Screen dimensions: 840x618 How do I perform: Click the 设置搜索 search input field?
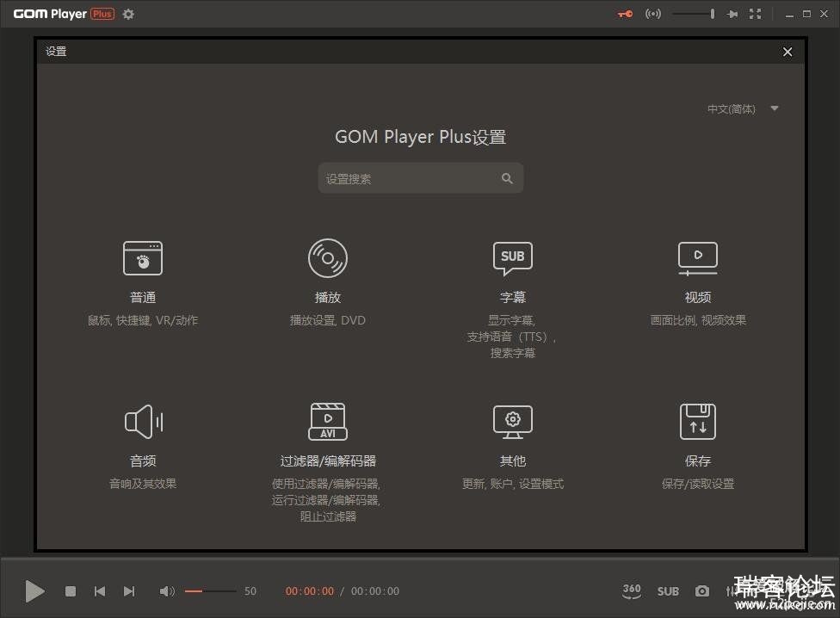pos(409,179)
